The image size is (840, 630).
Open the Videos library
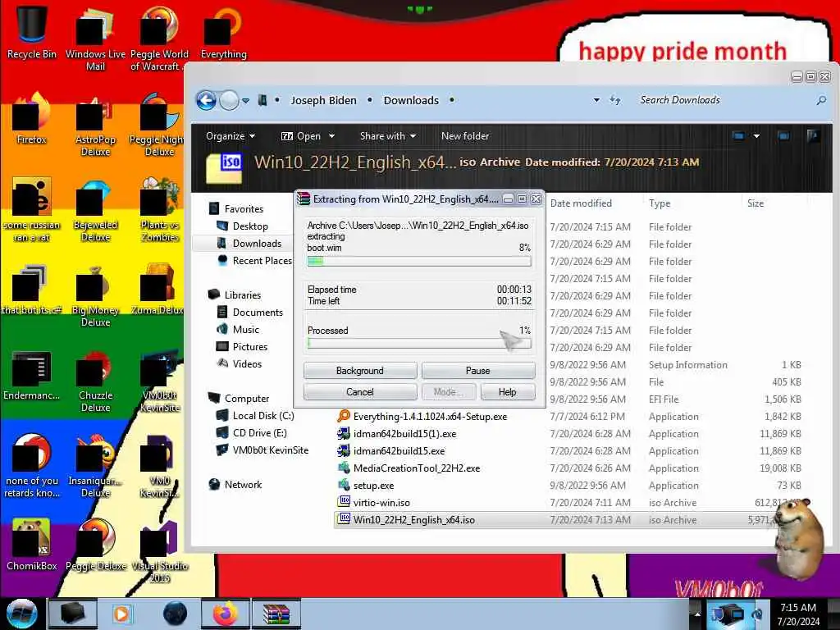pyautogui.click(x=239, y=363)
